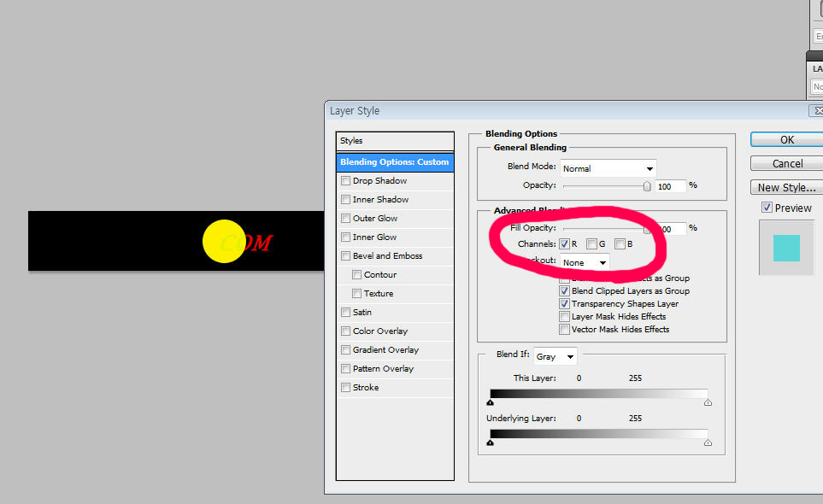Click the OK button
Image resolution: width=823 pixels, height=504 pixels.
click(x=786, y=139)
